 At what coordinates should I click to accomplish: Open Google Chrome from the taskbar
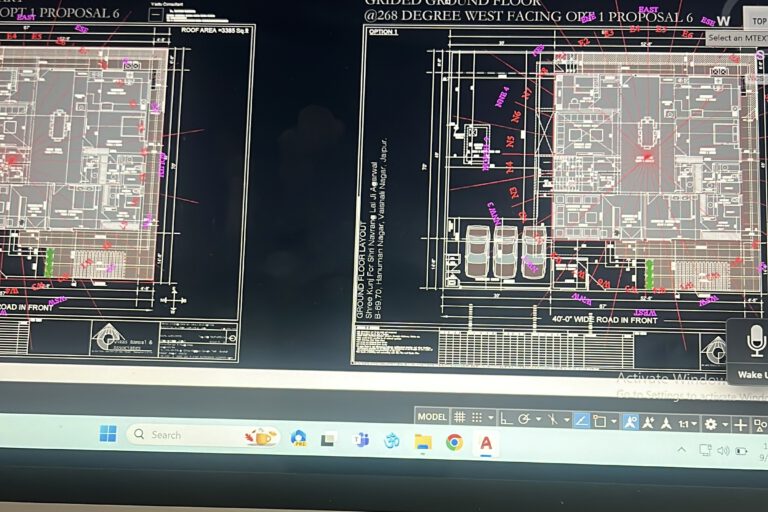point(454,441)
